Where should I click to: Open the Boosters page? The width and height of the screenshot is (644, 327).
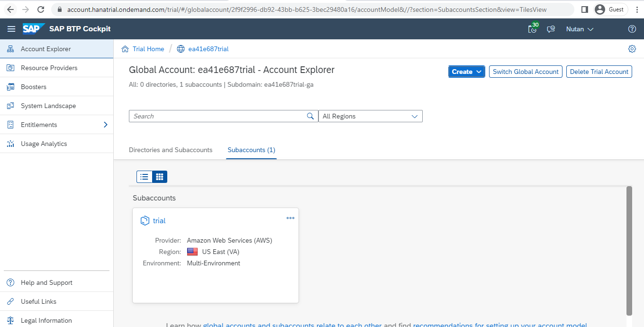pyautogui.click(x=56, y=87)
